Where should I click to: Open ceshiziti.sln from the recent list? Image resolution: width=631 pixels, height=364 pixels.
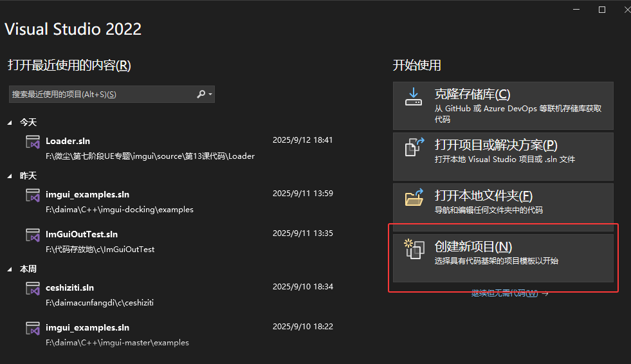69,288
